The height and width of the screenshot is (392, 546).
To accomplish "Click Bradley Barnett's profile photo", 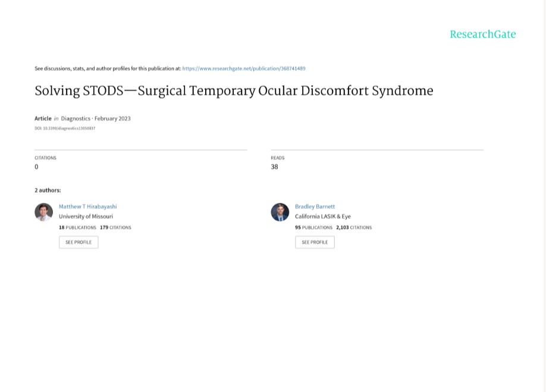I will click(280, 212).
